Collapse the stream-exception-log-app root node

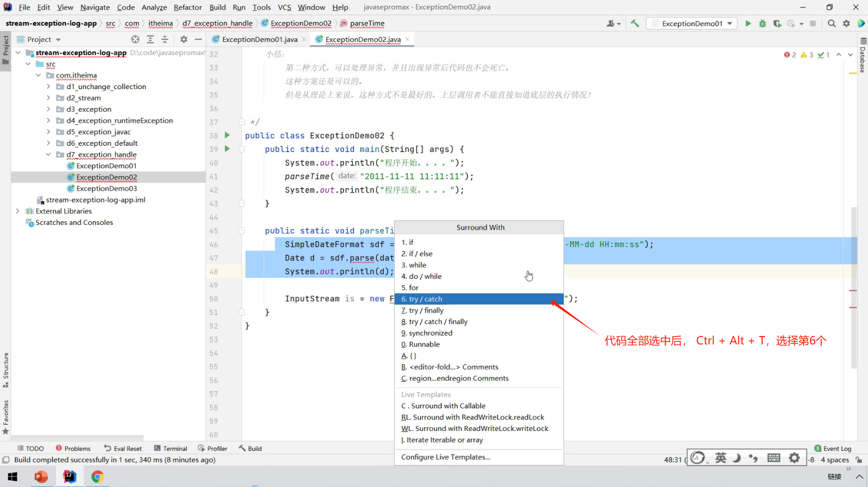click(18, 52)
